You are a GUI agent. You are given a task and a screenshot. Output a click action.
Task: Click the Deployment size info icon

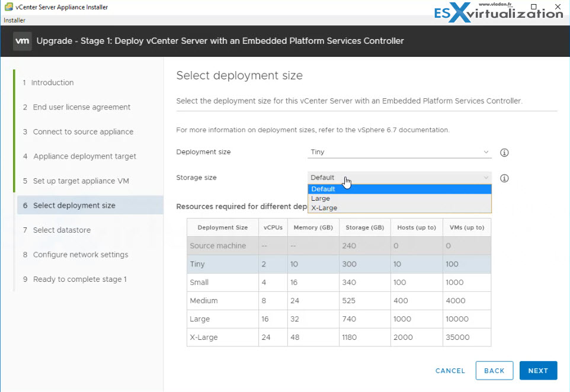click(504, 153)
